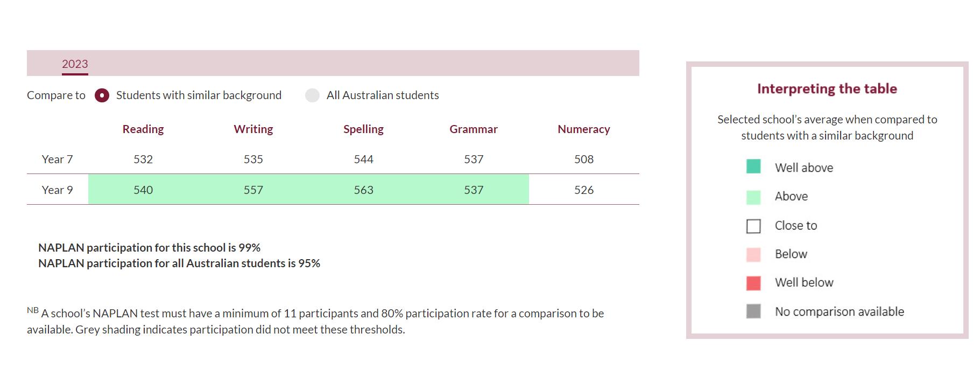Click the Well below legend swatch
Image resolution: width=980 pixels, height=382 pixels.
[753, 283]
